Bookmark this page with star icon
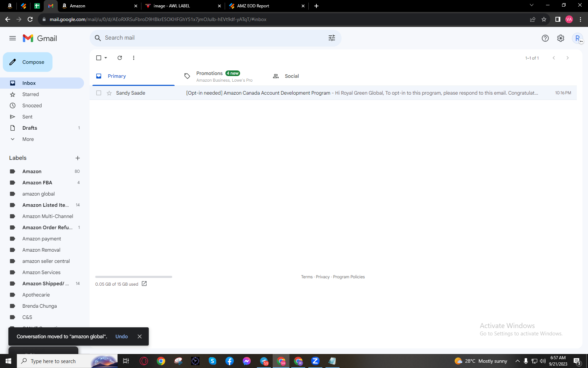This screenshot has width=588, height=368. [544, 19]
